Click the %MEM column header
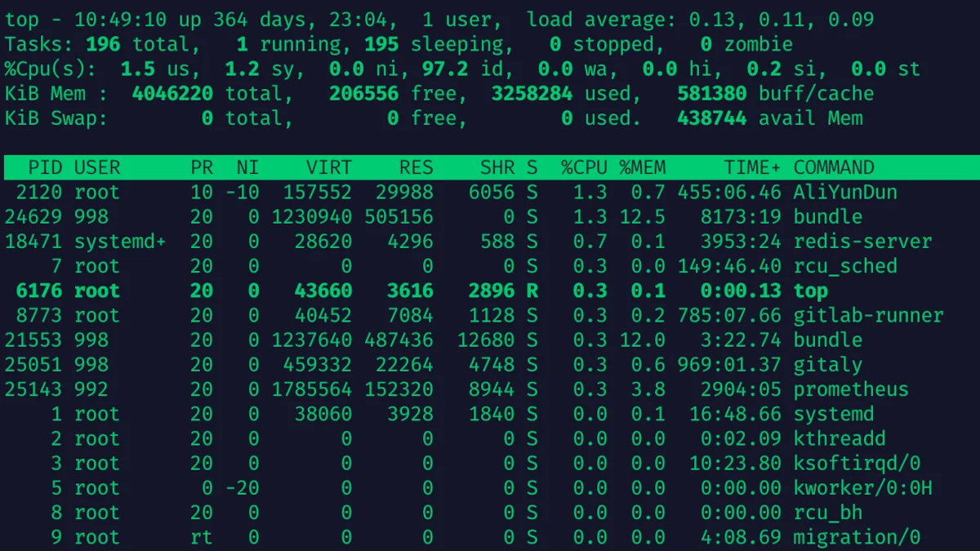980x551 pixels. (643, 167)
